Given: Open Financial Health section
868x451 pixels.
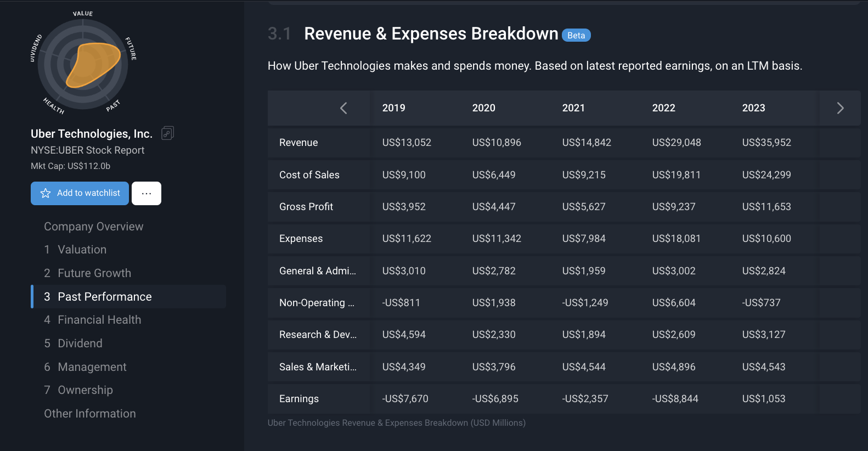Looking at the screenshot, I should point(93,320).
